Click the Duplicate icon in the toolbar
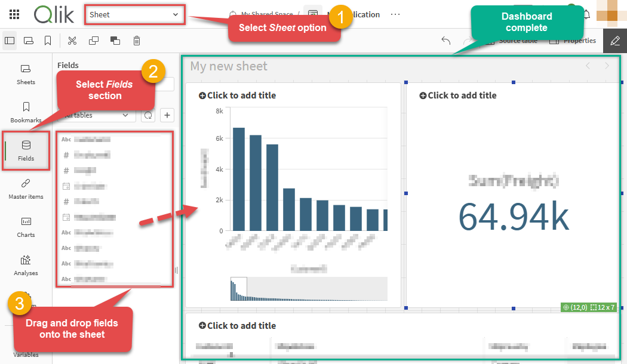627x364 pixels. pyautogui.click(x=93, y=40)
